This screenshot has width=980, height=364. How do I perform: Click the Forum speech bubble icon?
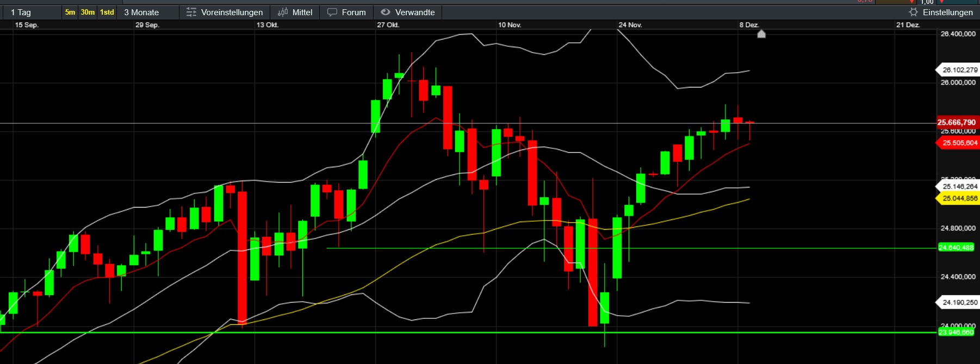pos(332,12)
